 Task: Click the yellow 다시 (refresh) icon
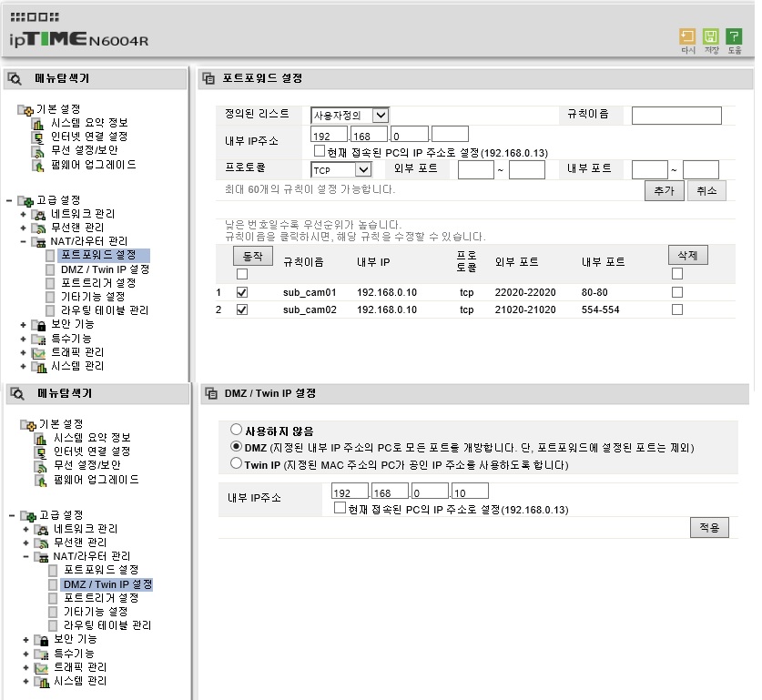(x=687, y=36)
